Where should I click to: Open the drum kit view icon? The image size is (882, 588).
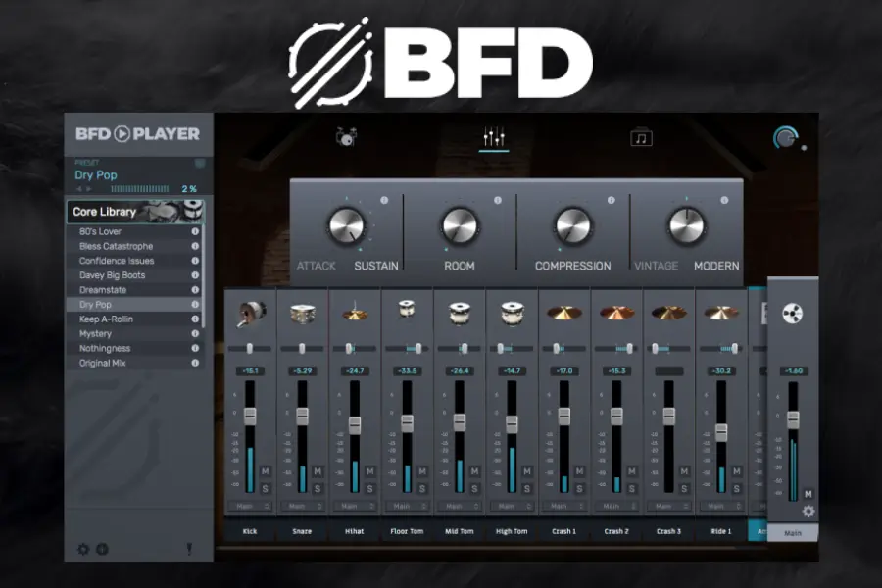coord(345,135)
